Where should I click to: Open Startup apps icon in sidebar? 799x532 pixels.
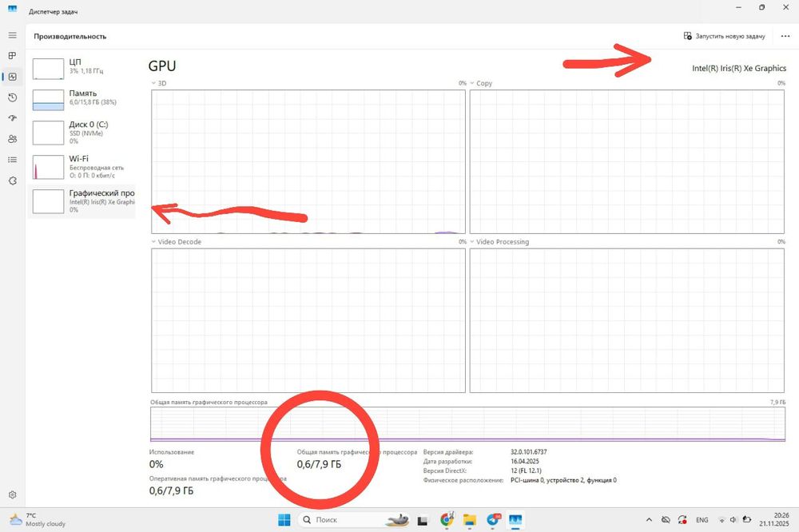(12, 118)
